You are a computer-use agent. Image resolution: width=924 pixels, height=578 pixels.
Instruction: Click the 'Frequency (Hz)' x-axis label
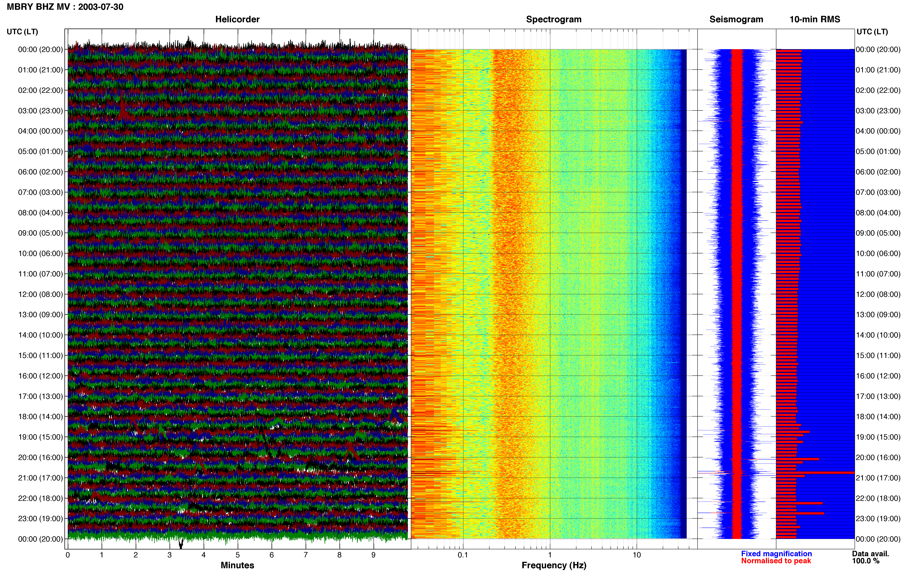[554, 565]
